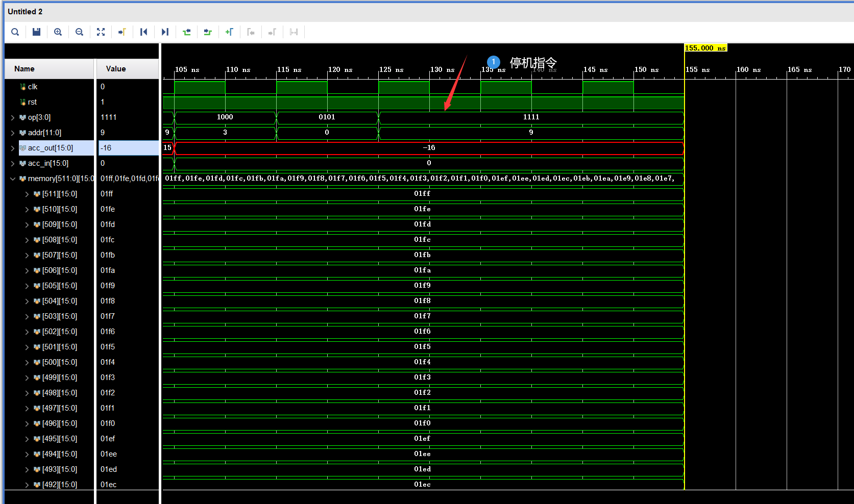This screenshot has width=854, height=504.
Task: Expand the op[3:0] bus
Action: tap(13, 117)
